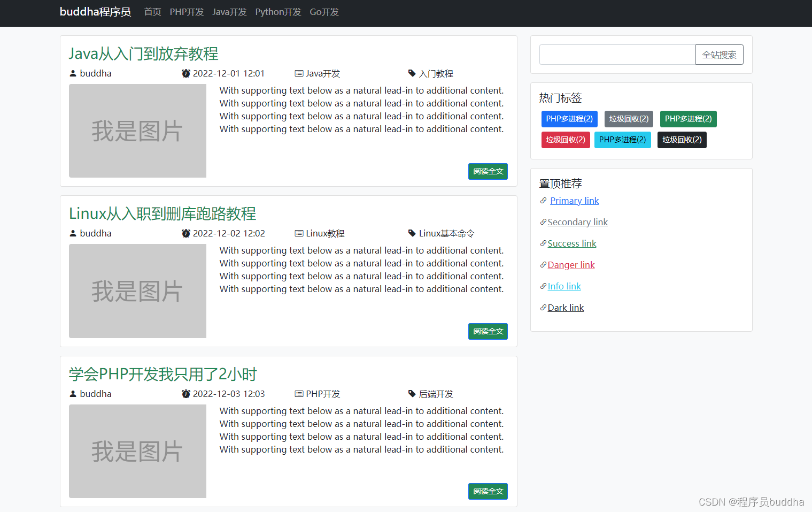Click the Linux教程 category text
This screenshot has width=812, height=512.
point(325,233)
